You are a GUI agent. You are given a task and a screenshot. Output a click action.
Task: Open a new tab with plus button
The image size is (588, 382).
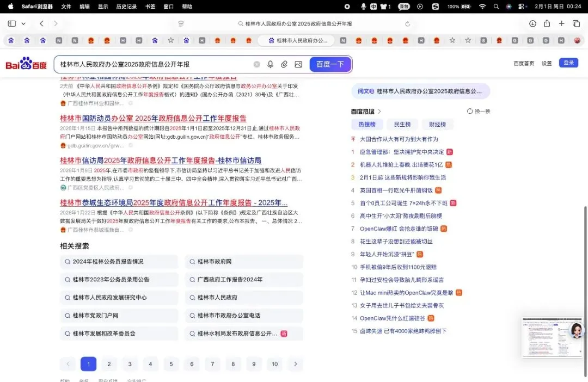tap(561, 23)
